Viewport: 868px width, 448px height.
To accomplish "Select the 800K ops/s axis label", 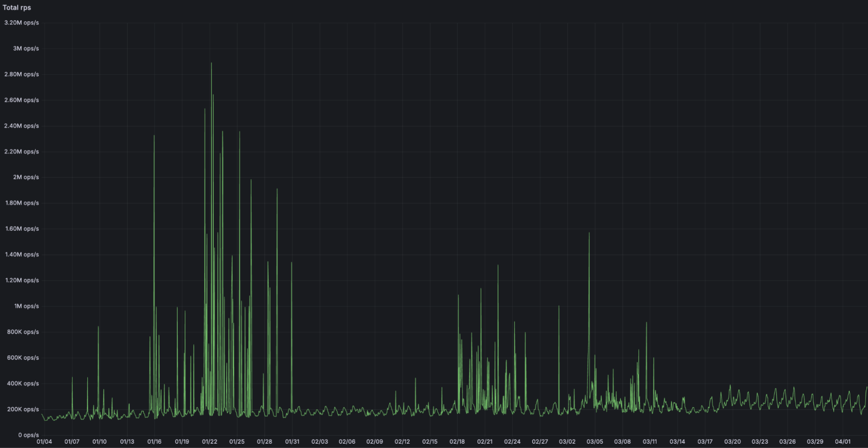I will click(x=23, y=332).
